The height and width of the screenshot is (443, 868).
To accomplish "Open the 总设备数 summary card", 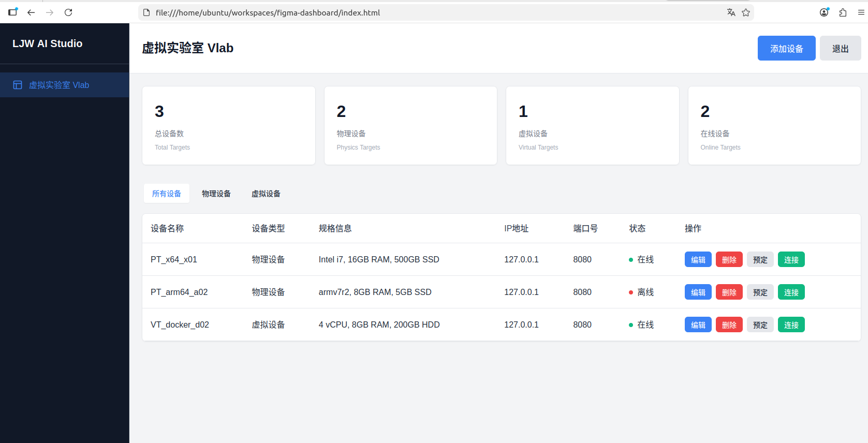I will point(228,126).
